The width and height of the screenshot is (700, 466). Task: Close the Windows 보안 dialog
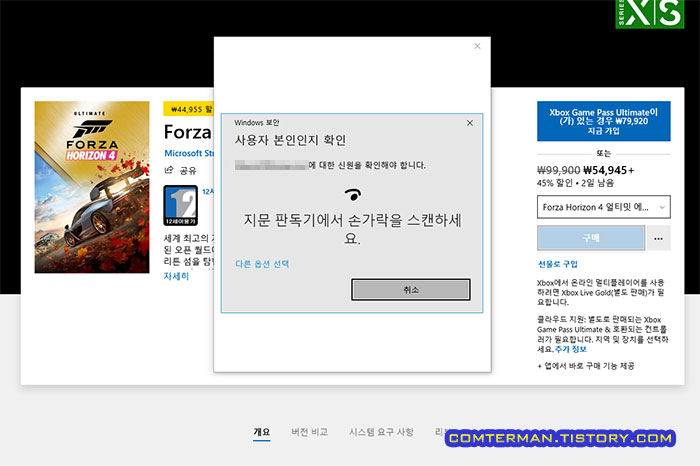click(470, 123)
